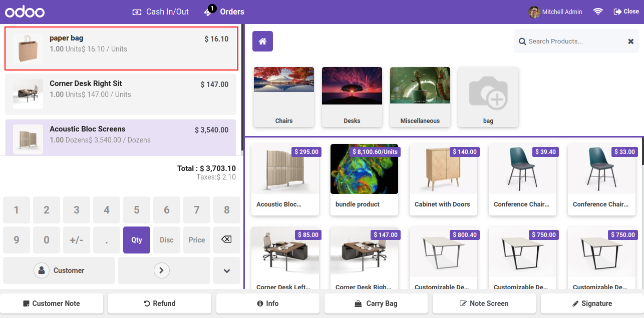Add the $39.40 Conference Chair
The height and width of the screenshot is (318, 644).
(x=522, y=180)
